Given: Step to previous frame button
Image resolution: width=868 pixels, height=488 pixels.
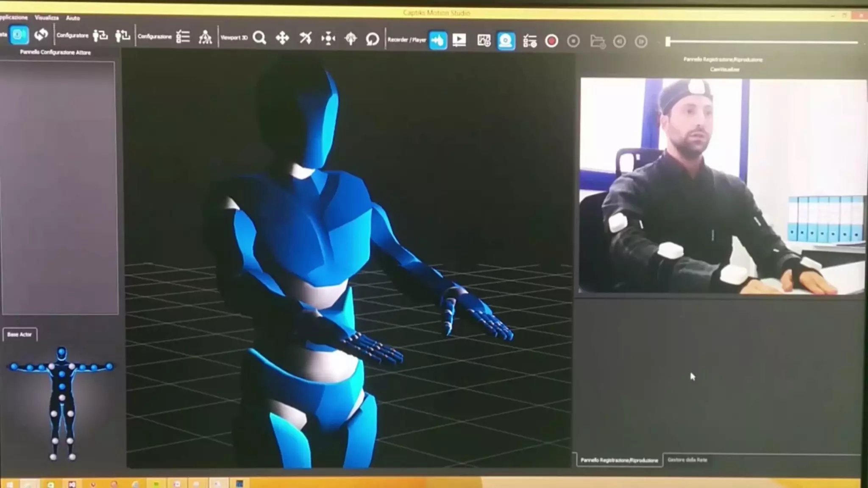Looking at the screenshot, I should tap(619, 42).
